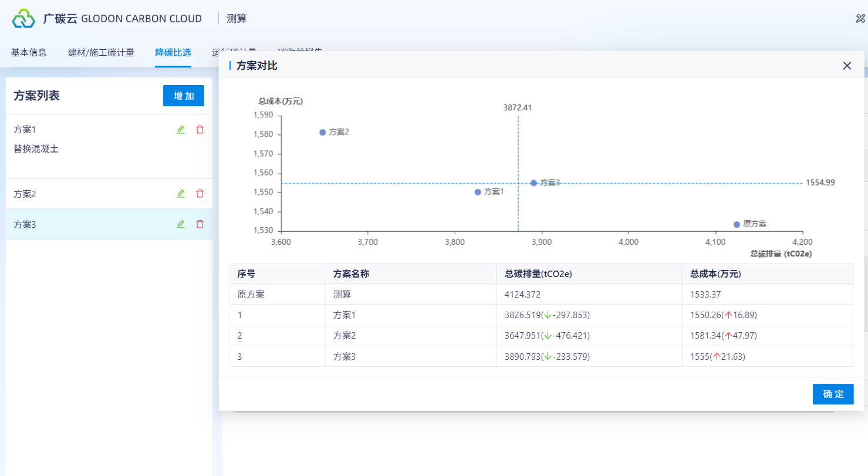Switch to 基本信息 tab
This screenshot has height=476, width=868.
click(29, 52)
